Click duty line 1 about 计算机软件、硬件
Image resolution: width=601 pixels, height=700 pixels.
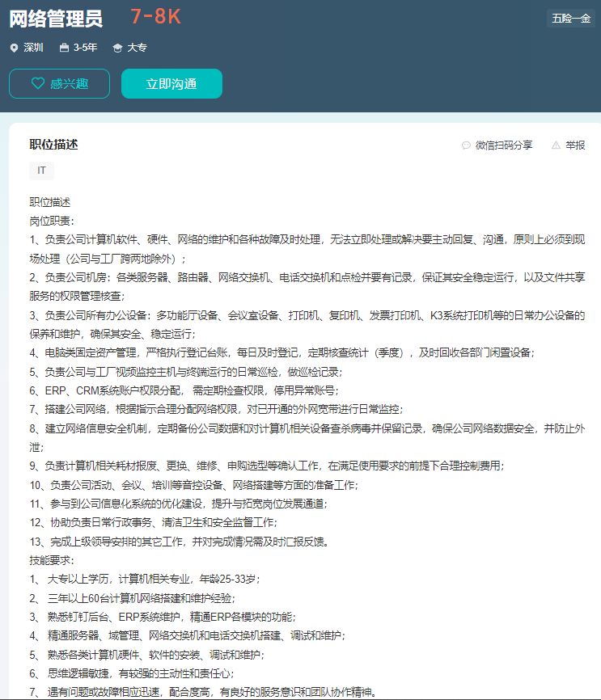click(x=307, y=249)
